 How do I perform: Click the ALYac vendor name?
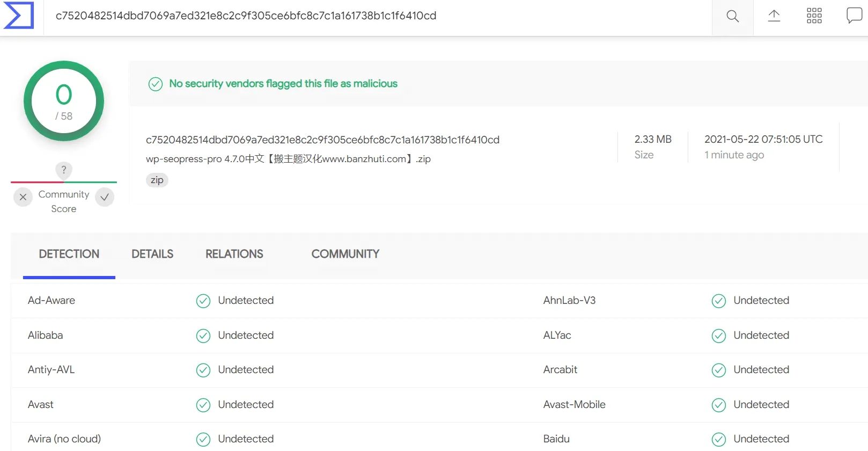557,335
